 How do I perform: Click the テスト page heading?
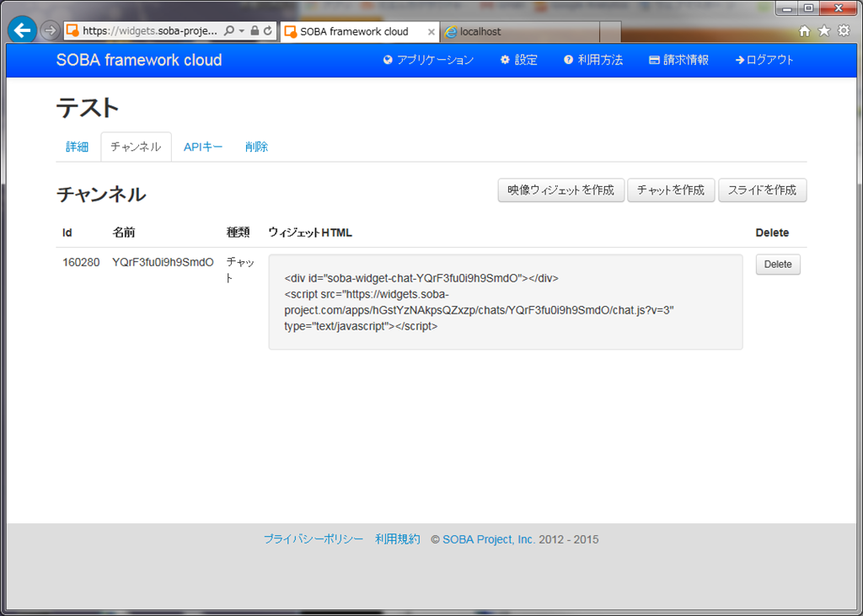[x=88, y=107]
